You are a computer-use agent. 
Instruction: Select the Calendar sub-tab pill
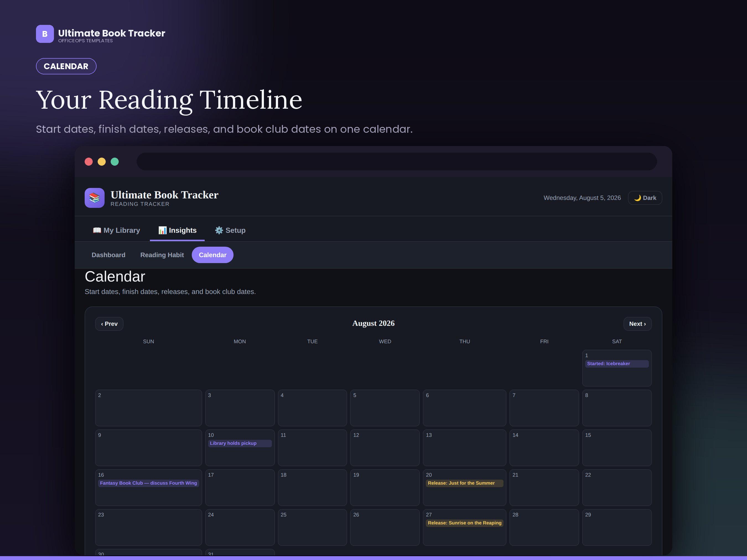pos(213,255)
